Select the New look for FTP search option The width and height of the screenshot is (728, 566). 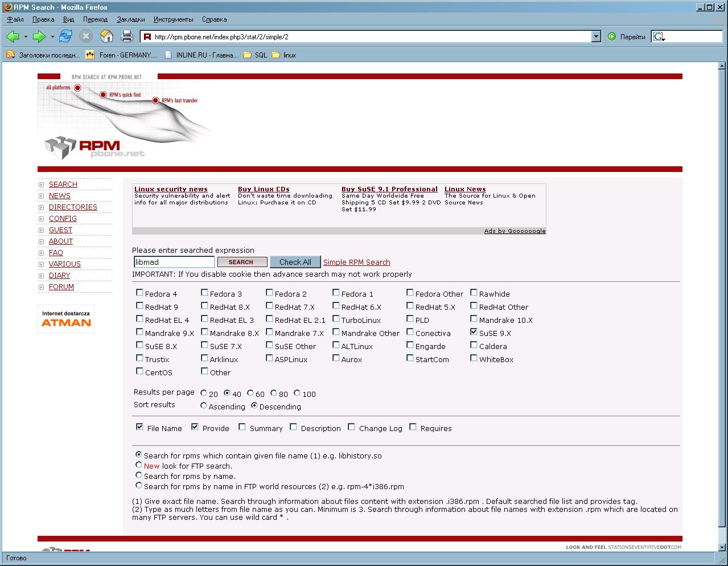[x=138, y=465]
